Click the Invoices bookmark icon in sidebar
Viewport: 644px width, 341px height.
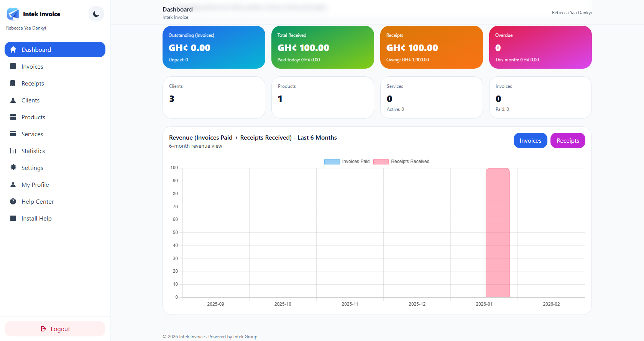[13, 66]
